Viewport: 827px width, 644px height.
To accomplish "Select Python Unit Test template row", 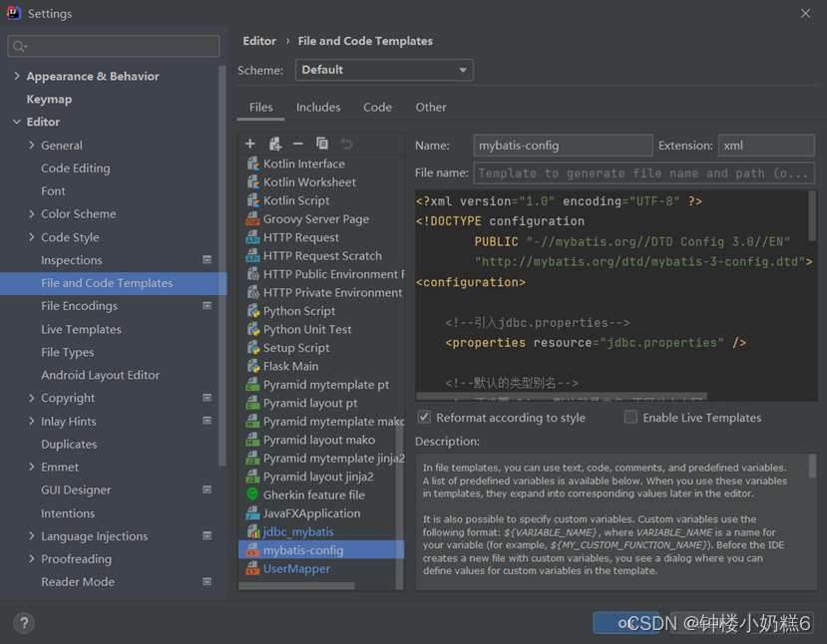I will point(321,329).
